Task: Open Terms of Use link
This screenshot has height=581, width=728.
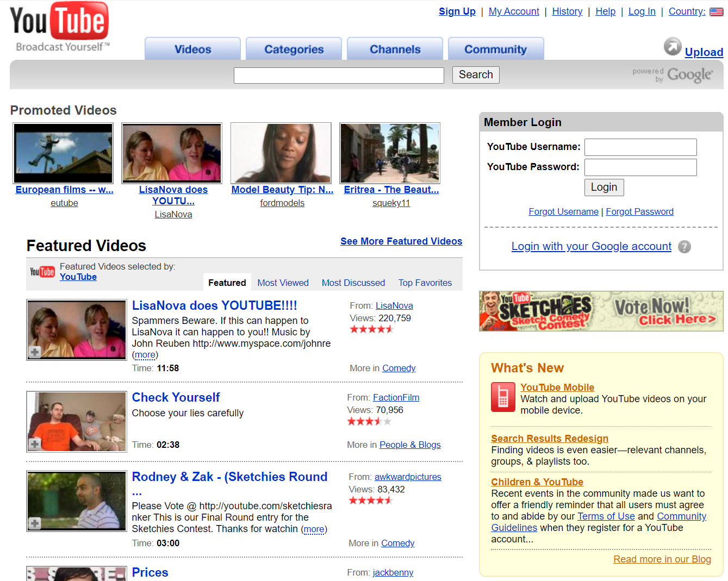Action: (606, 516)
